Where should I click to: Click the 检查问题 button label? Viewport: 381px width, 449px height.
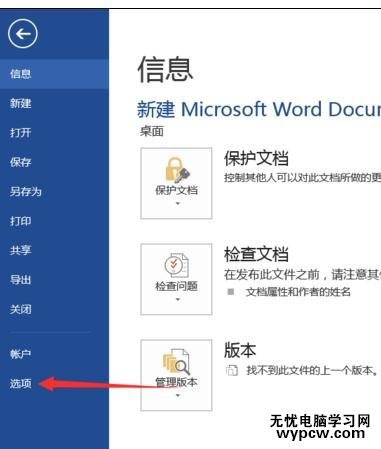(176, 286)
